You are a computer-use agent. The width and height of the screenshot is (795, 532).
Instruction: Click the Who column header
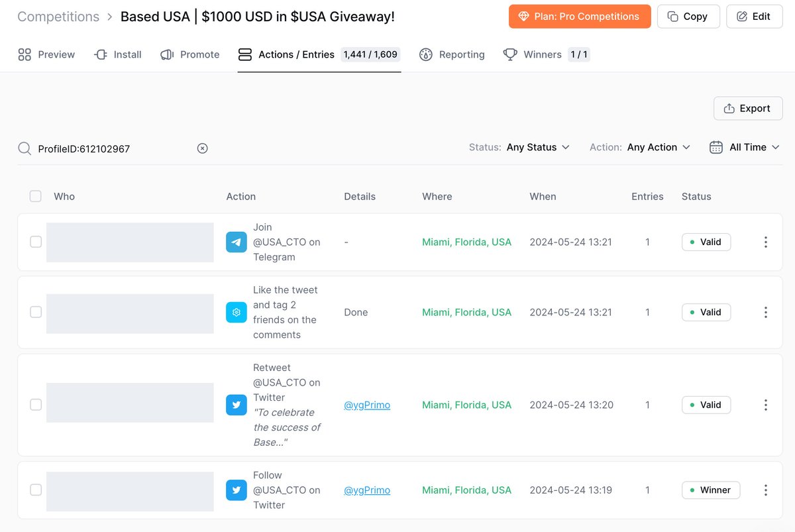[64, 196]
